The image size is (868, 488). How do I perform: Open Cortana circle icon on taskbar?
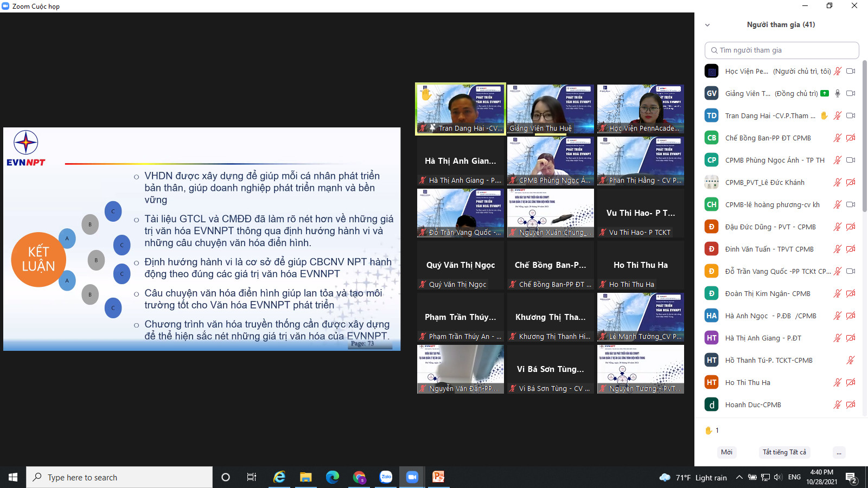226,477
